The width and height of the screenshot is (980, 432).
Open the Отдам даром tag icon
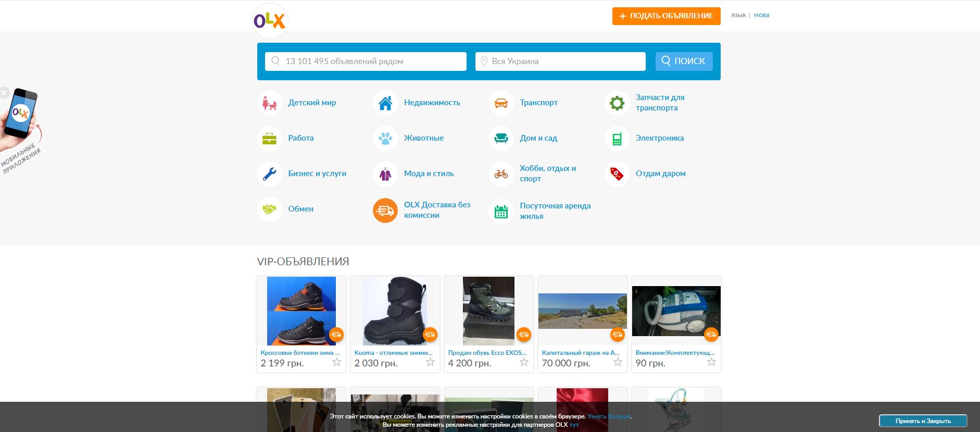[x=617, y=174]
